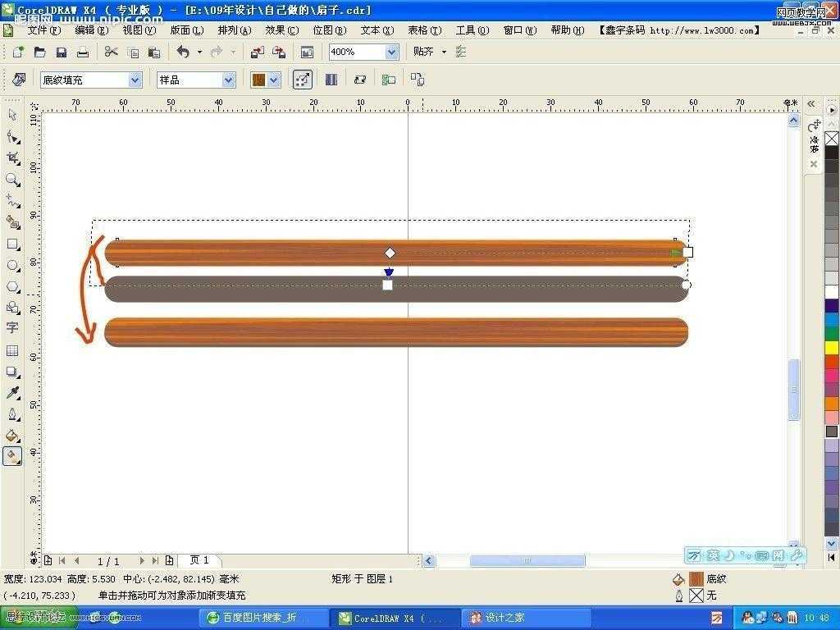Go to the next page arrow
Screen dimensions: 840x630
[x=141, y=560]
